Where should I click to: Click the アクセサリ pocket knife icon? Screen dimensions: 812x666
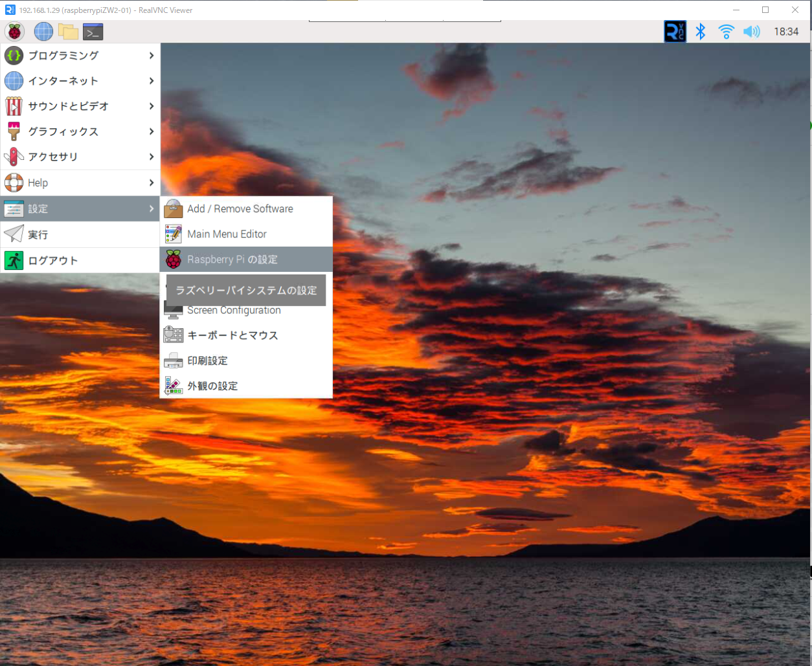click(14, 157)
